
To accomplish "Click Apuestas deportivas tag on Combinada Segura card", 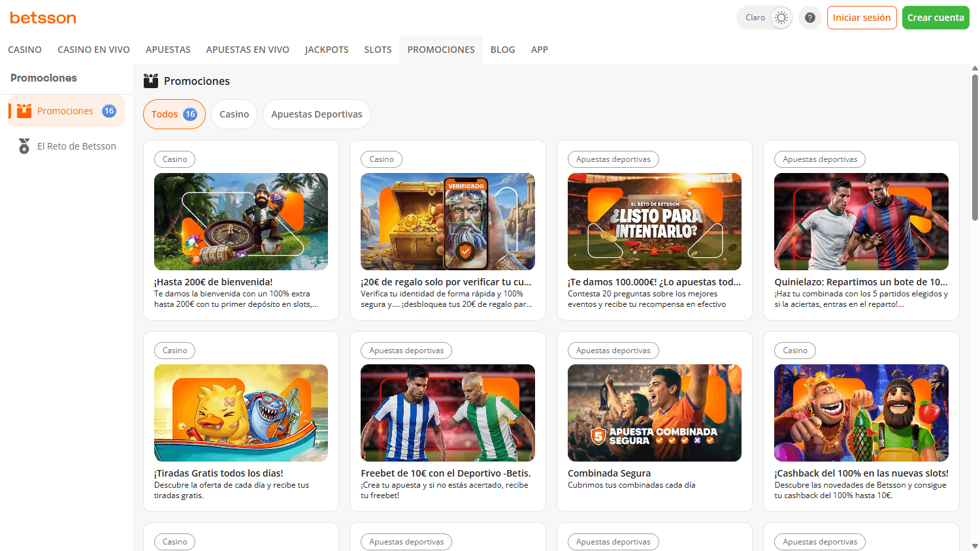I will pyautogui.click(x=613, y=351).
